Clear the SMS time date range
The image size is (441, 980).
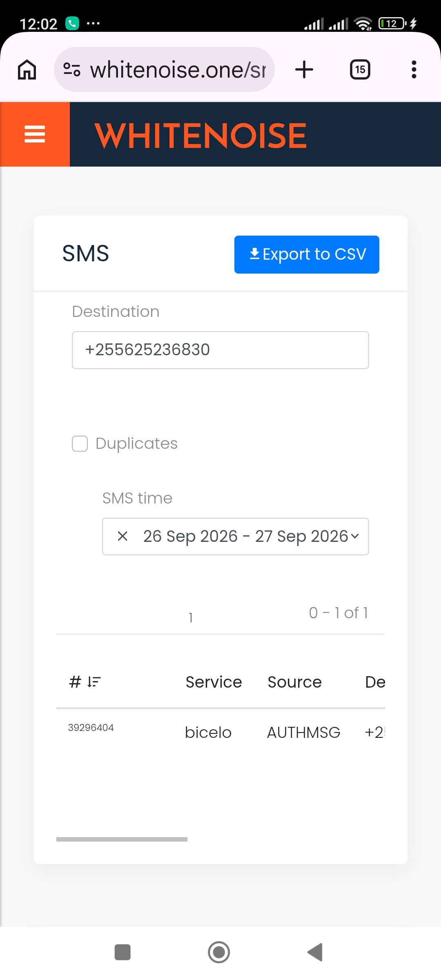click(122, 536)
